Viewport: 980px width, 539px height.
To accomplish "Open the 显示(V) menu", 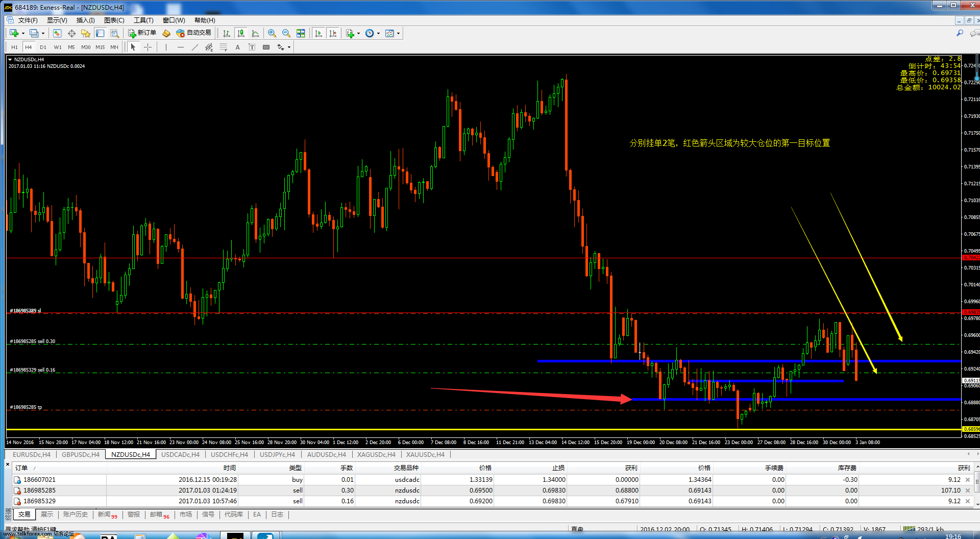I will 57,20.
